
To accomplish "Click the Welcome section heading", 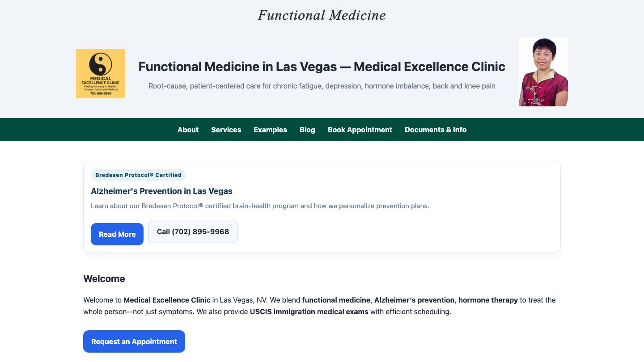I will 104,278.
